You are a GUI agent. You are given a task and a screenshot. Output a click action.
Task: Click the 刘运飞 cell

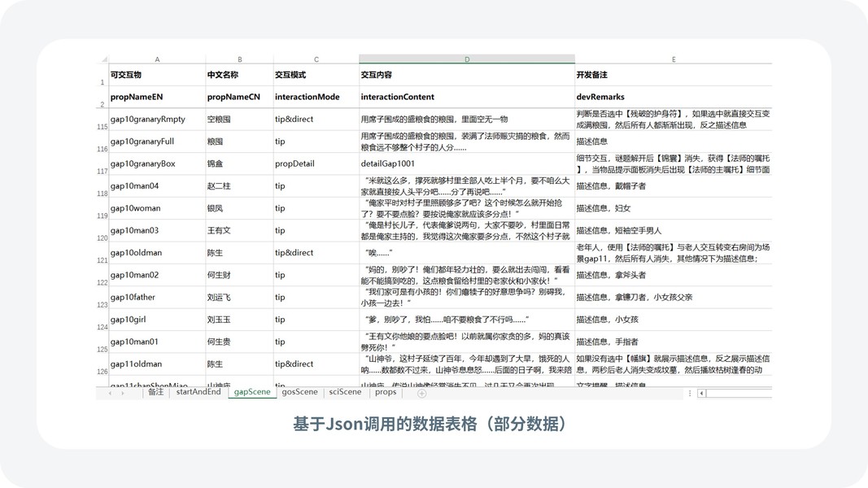(240, 297)
